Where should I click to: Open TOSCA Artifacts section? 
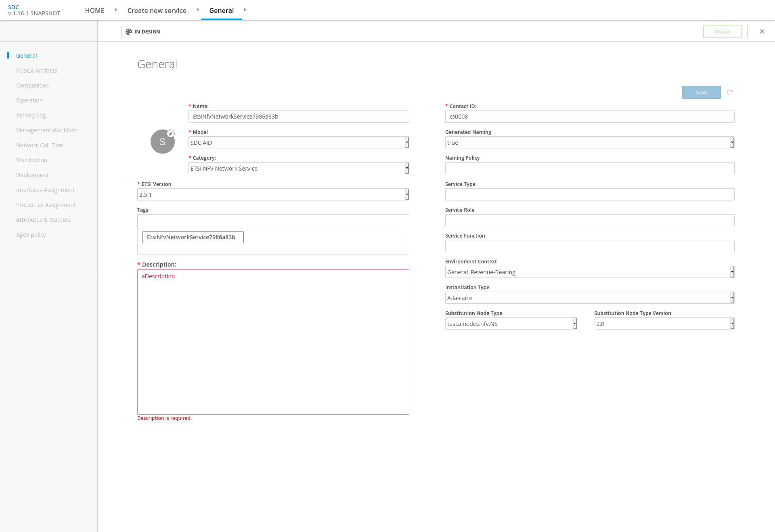pyautogui.click(x=37, y=71)
